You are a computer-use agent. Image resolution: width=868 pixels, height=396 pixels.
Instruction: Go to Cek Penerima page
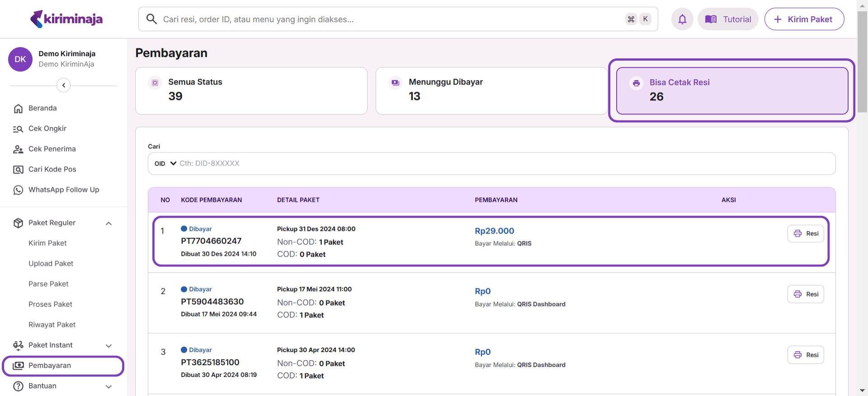click(x=52, y=149)
